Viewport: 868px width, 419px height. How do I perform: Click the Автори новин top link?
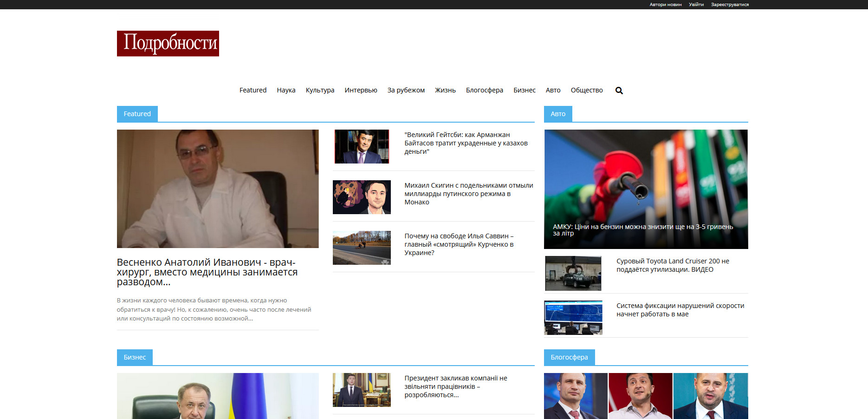point(665,5)
